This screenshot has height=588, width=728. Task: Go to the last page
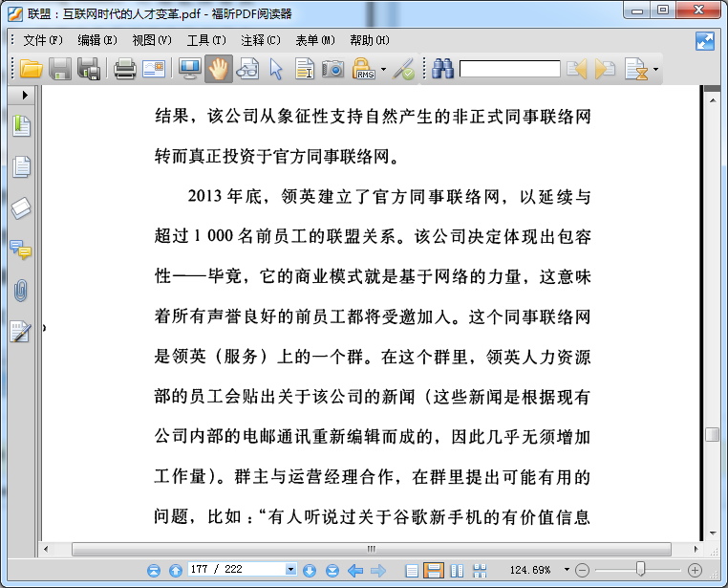click(x=332, y=571)
